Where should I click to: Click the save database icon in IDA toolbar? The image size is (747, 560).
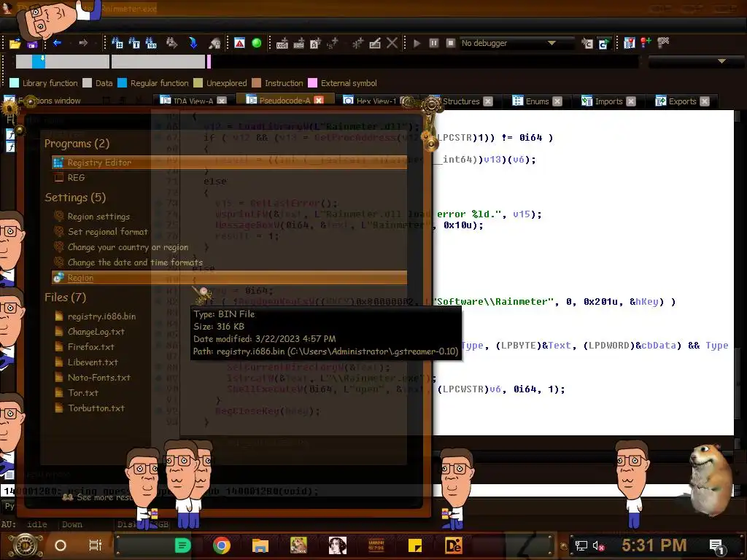point(32,44)
